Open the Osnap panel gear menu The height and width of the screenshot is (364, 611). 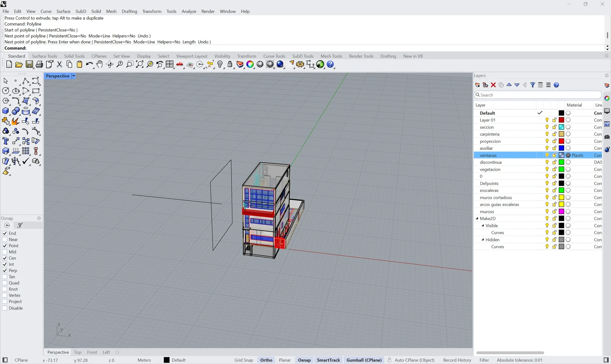[x=39, y=218]
